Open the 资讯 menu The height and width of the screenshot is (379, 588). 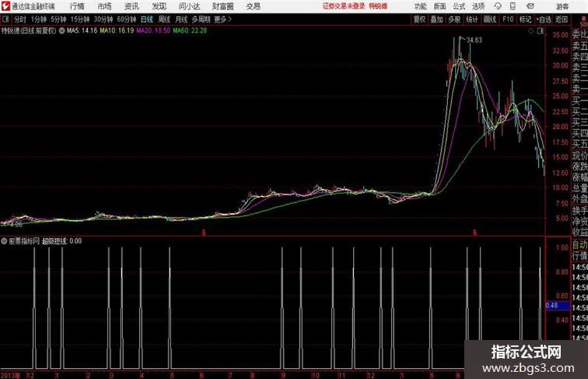click(132, 6)
